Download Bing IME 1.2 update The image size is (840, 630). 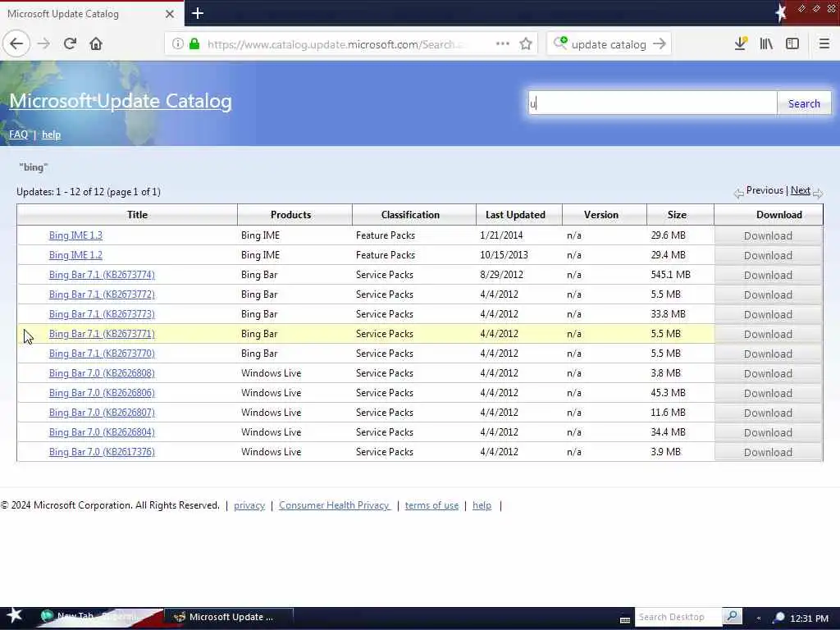pyautogui.click(x=768, y=256)
